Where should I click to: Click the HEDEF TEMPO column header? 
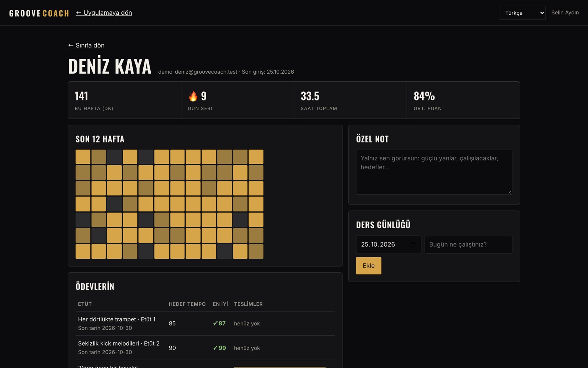point(187,304)
